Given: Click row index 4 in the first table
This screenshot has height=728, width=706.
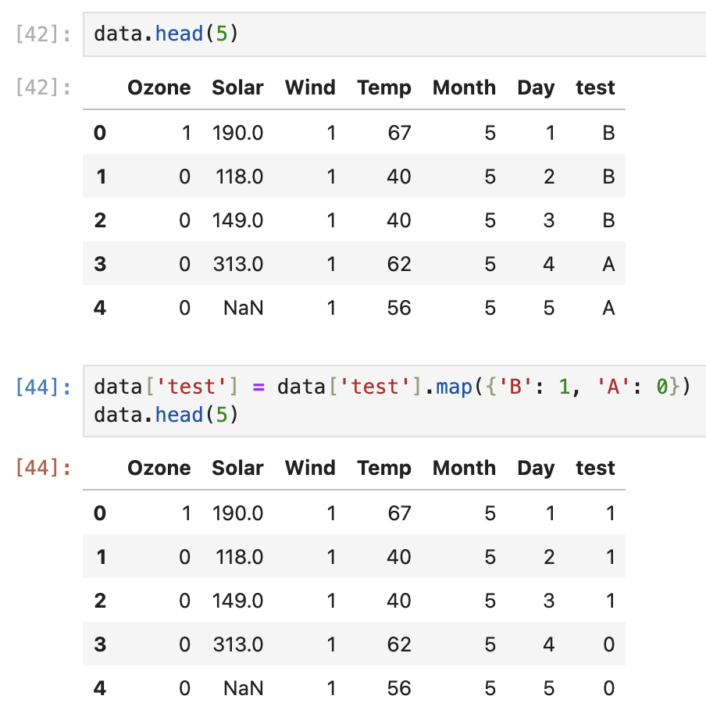Looking at the screenshot, I should point(100,308).
